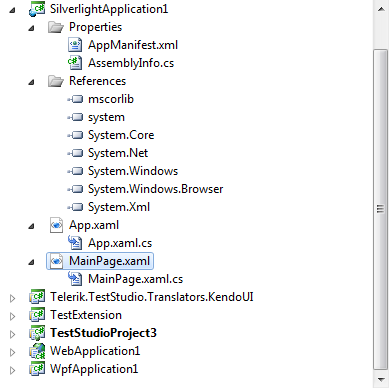Click the lowercase system reference icon

coord(75,117)
